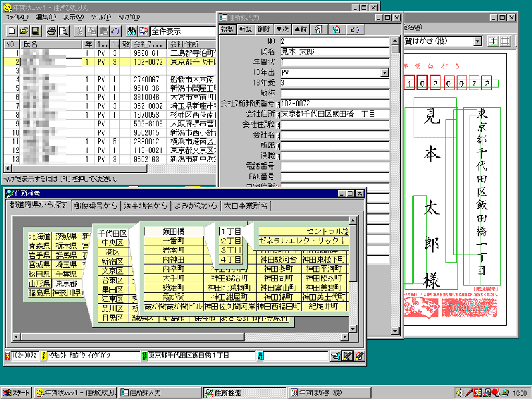
Task: Click the ▲前 previous record button
Action: [301, 29]
